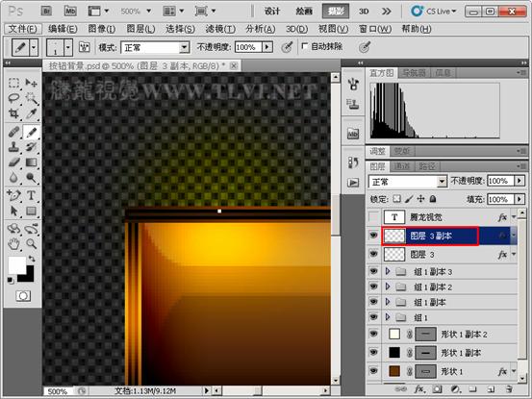Select the Pencil tool in toolbox
The height and width of the screenshot is (399, 532).
click(x=31, y=132)
